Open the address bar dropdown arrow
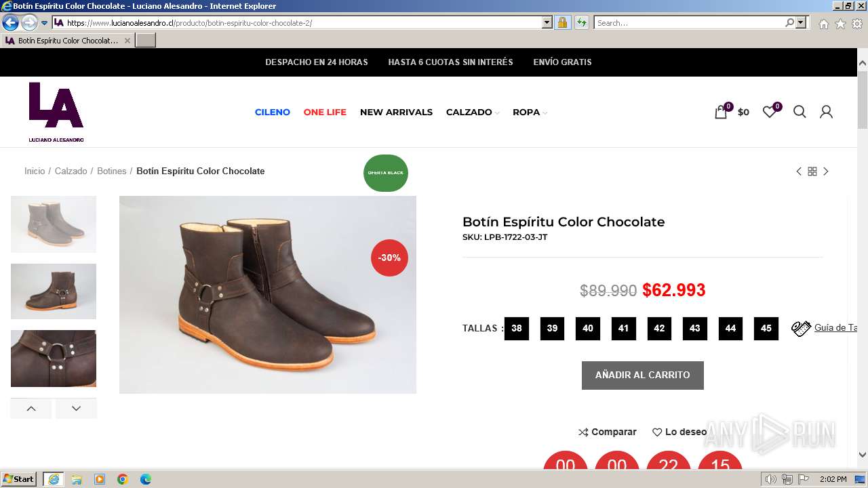The image size is (868, 488). pyautogui.click(x=547, y=22)
